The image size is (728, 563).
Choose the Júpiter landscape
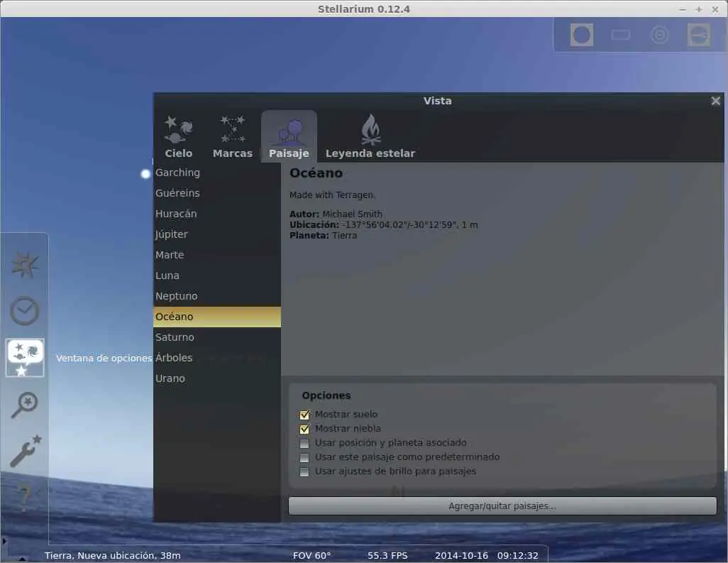point(217,234)
